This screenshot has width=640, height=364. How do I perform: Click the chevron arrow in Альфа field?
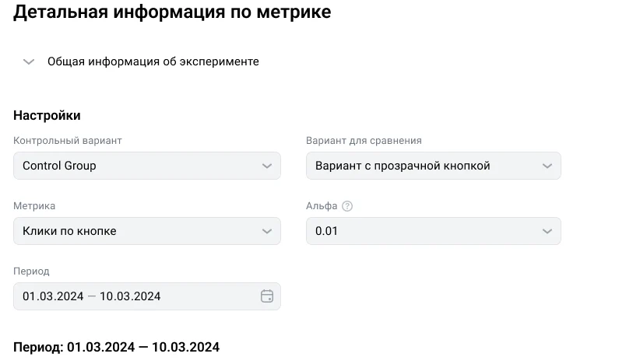click(547, 231)
